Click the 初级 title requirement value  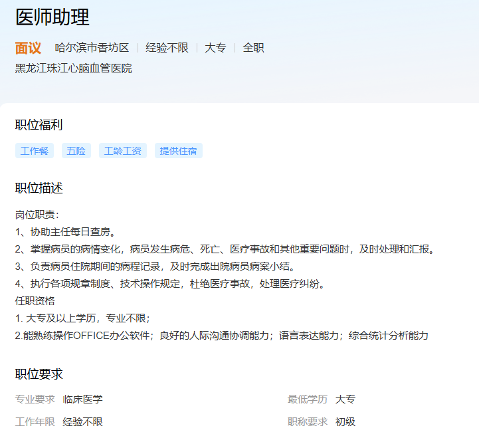(345, 422)
